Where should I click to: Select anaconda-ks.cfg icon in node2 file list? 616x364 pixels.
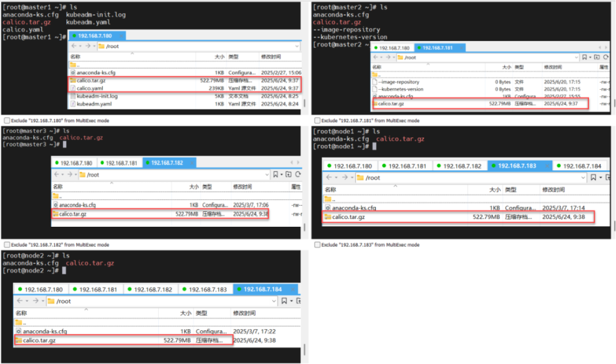pyautogui.click(x=19, y=332)
